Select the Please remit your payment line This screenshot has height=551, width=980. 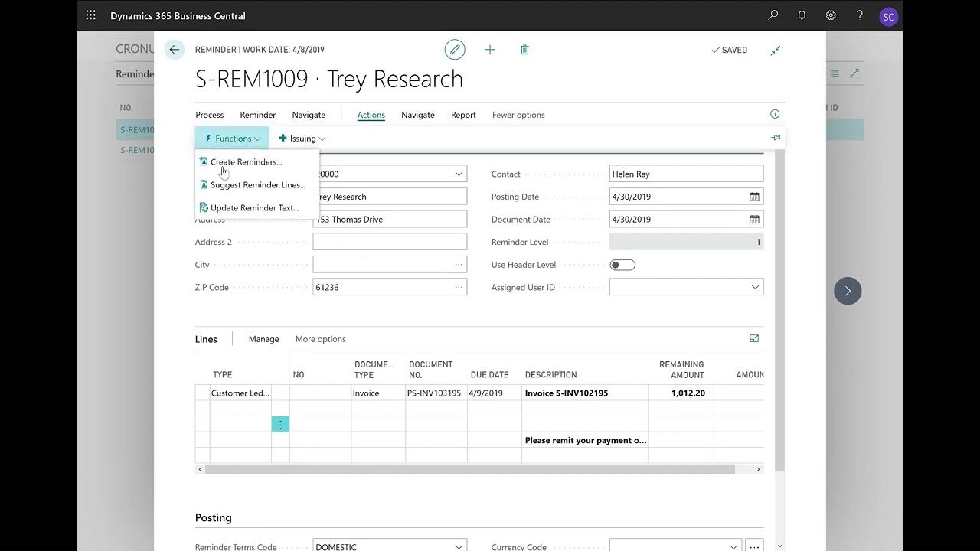click(585, 440)
